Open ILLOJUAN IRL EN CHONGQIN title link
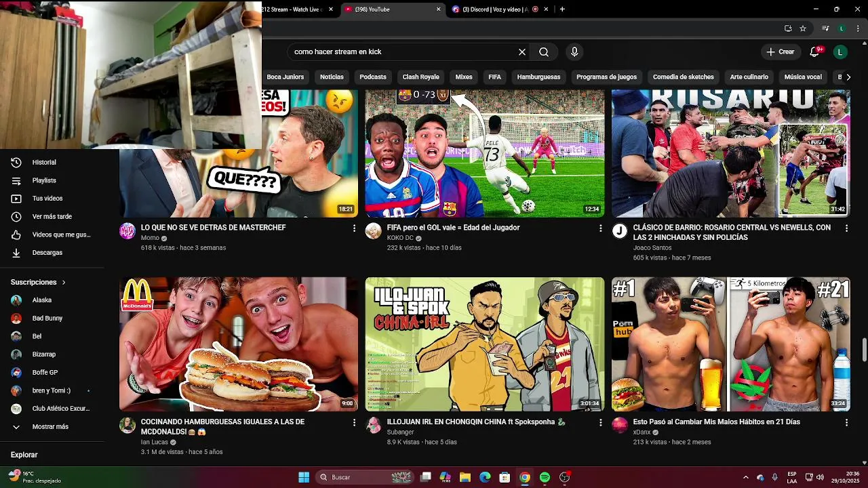Viewport: 868px width, 488px height. click(476, 422)
